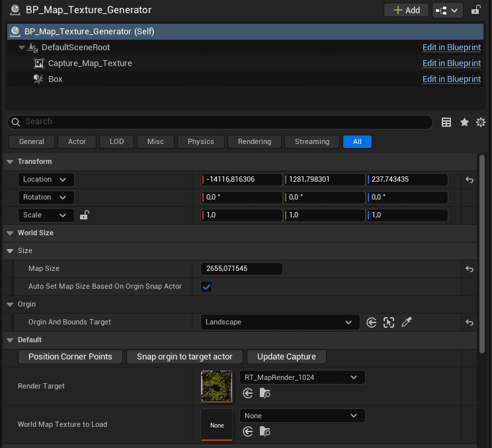Reset Orgin And Bounds Target to default
The image size is (492, 448).
click(470, 322)
